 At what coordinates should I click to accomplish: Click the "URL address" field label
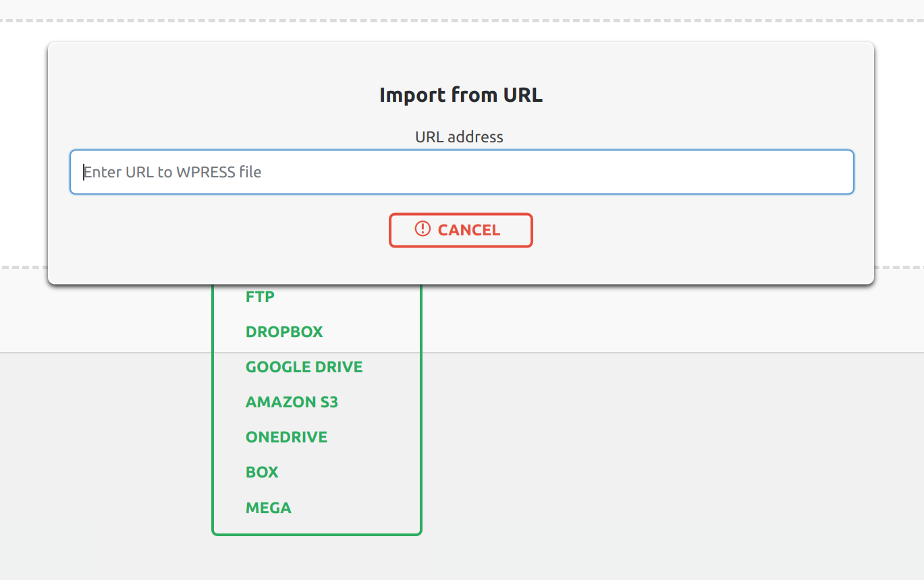coord(459,137)
